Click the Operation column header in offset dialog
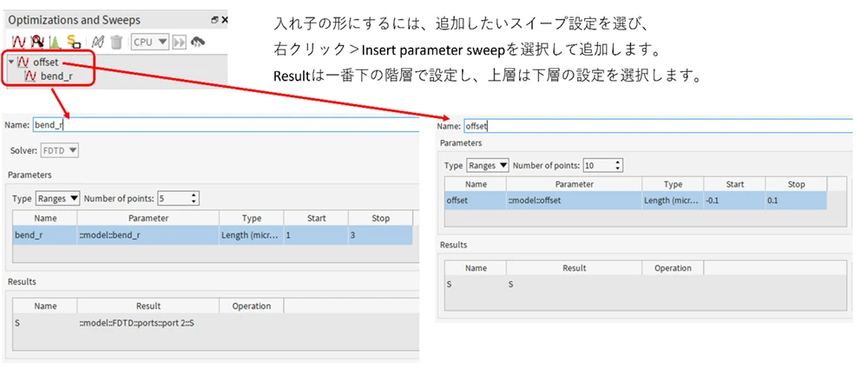This screenshot has width=868, height=369. (x=674, y=267)
